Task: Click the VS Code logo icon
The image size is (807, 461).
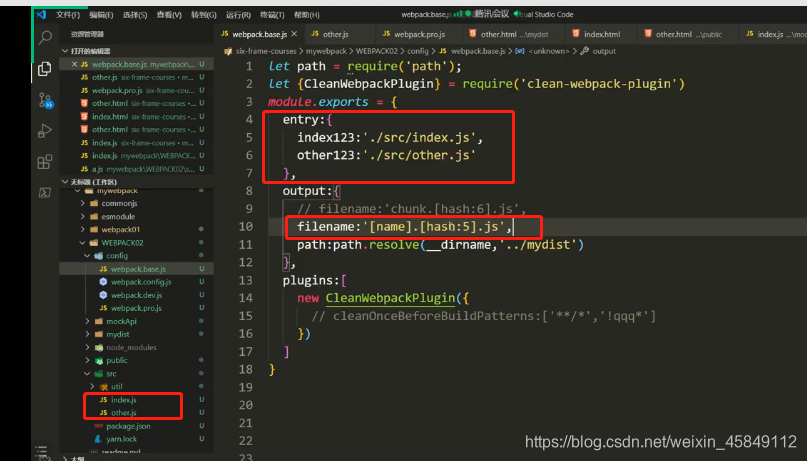Action: coord(41,14)
